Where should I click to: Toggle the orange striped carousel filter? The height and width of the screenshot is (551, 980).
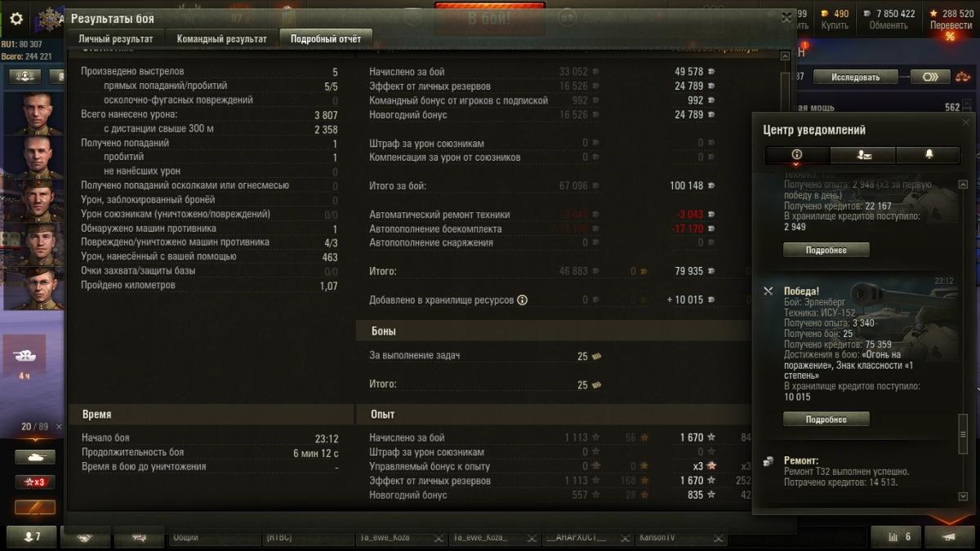[35, 507]
